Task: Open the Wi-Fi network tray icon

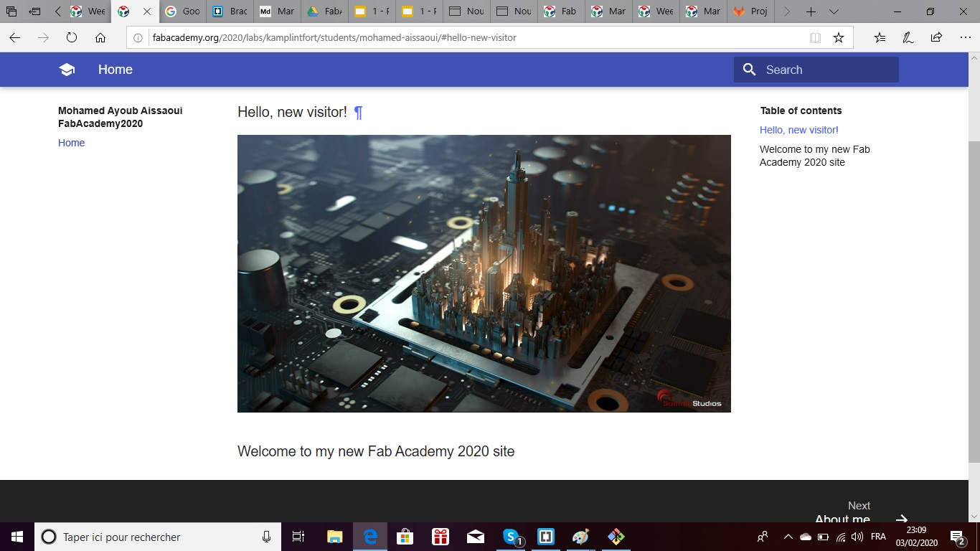Action: [841, 537]
